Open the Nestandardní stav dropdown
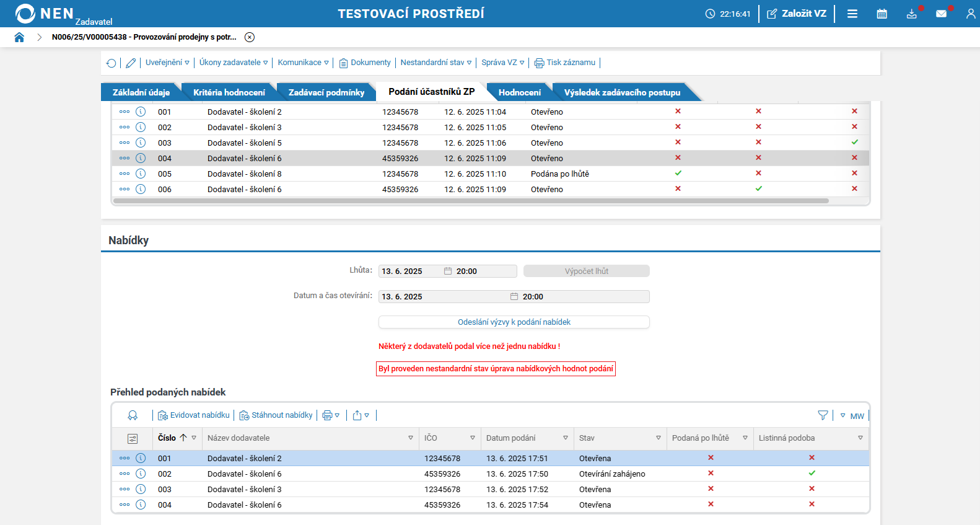Image resolution: width=980 pixels, height=525 pixels. pyautogui.click(x=435, y=63)
